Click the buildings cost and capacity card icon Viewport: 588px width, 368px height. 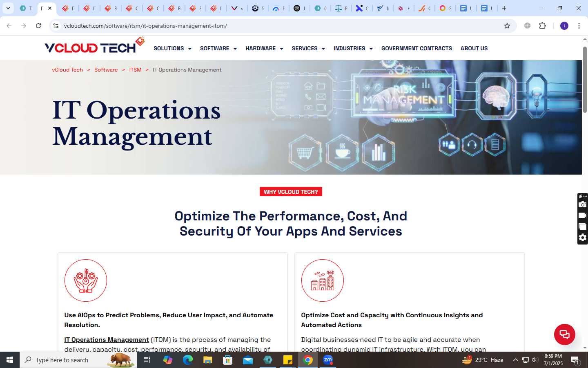pyautogui.click(x=323, y=280)
